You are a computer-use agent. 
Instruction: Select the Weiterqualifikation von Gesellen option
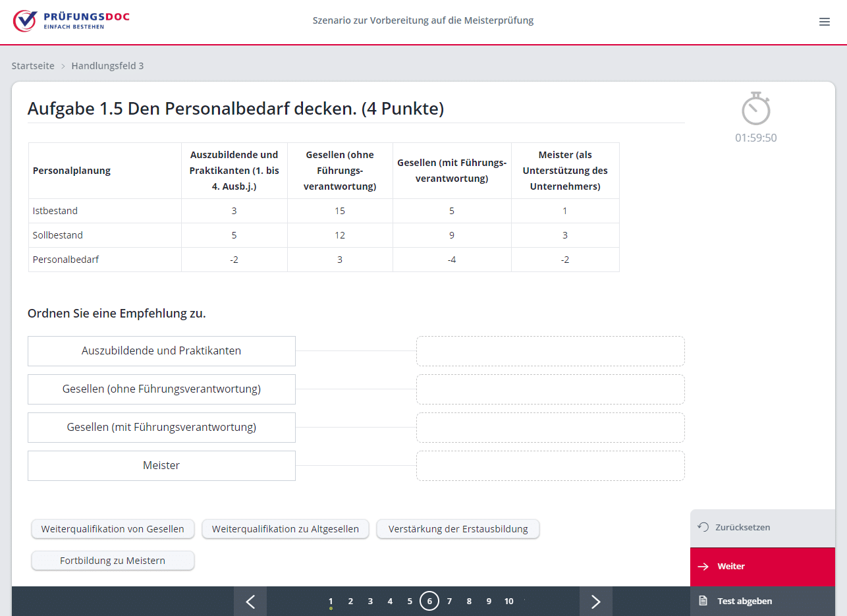pyautogui.click(x=113, y=529)
